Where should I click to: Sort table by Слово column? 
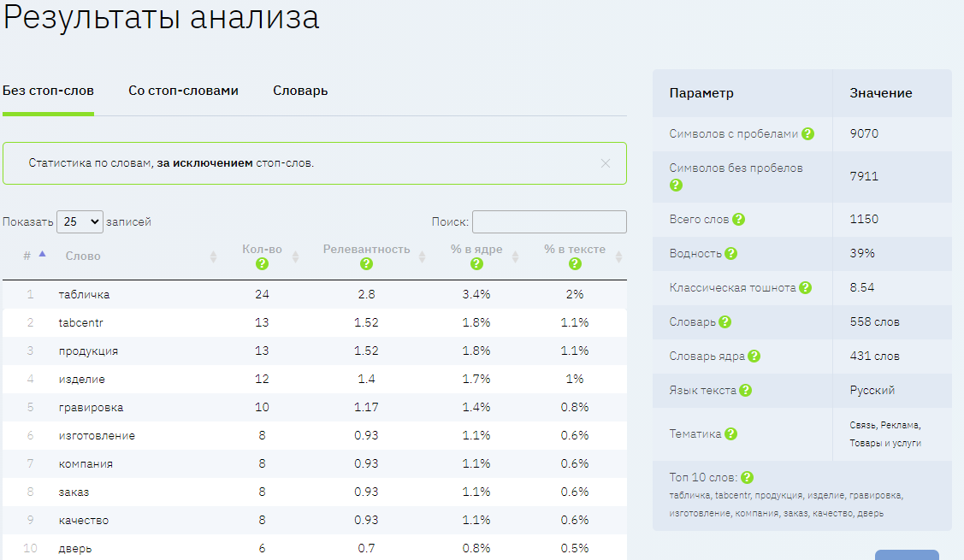(213, 256)
